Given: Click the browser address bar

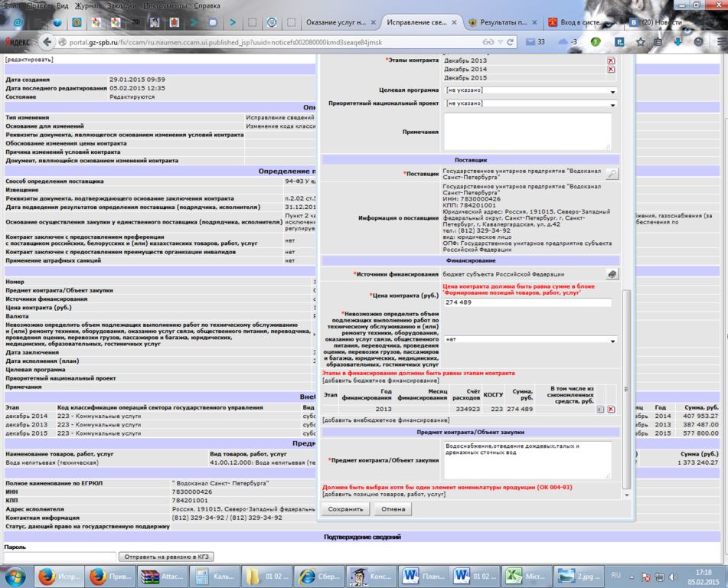Looking at the screenshot, I should (x=274, y=42).
